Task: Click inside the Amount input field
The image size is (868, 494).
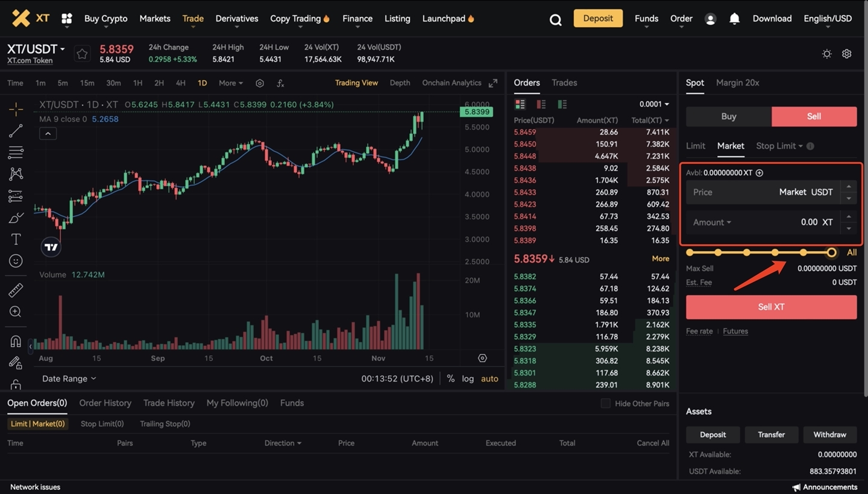Action: pos(771,222)
